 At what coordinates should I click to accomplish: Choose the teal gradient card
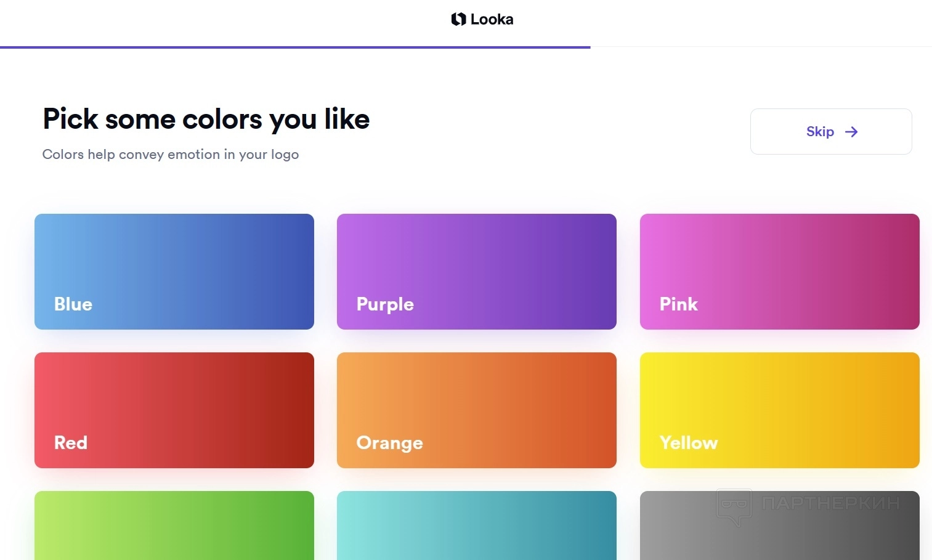(476, 526)
